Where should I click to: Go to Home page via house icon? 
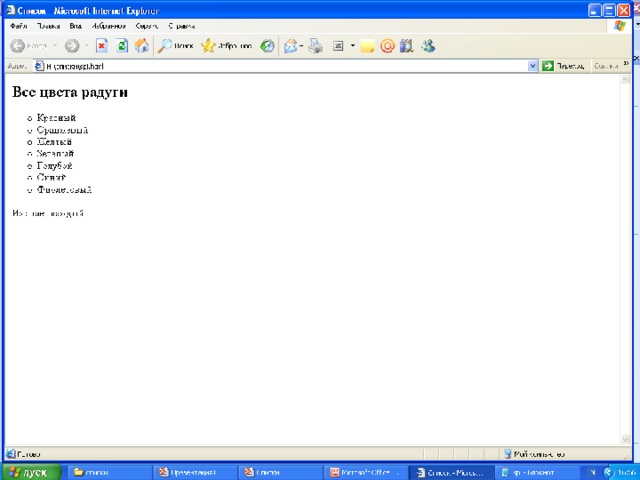pyautogui.click(x=142, y=46)
